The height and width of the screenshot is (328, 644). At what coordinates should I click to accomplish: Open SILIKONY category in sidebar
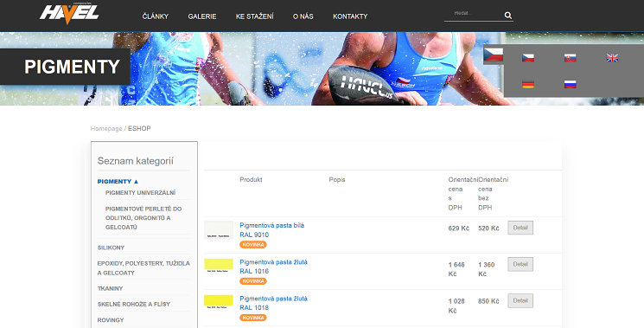(111, 248)
